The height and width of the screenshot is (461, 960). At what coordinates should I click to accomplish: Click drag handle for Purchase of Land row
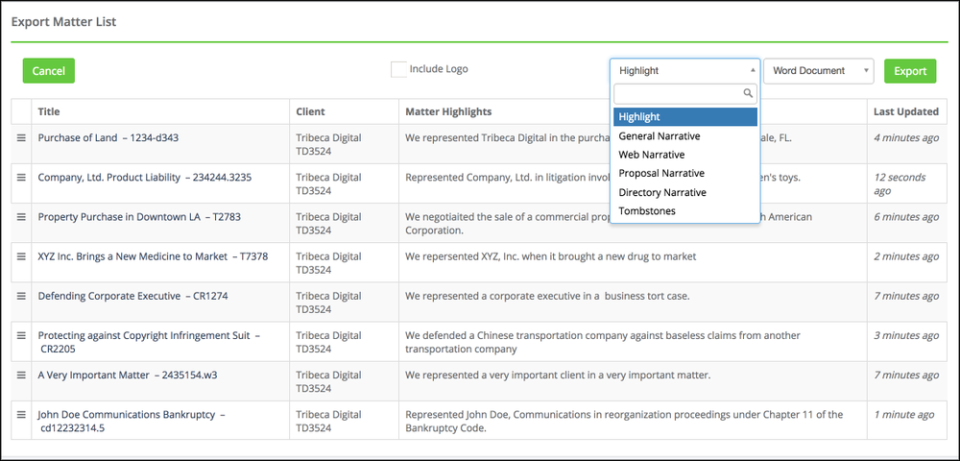click(21, 137)
